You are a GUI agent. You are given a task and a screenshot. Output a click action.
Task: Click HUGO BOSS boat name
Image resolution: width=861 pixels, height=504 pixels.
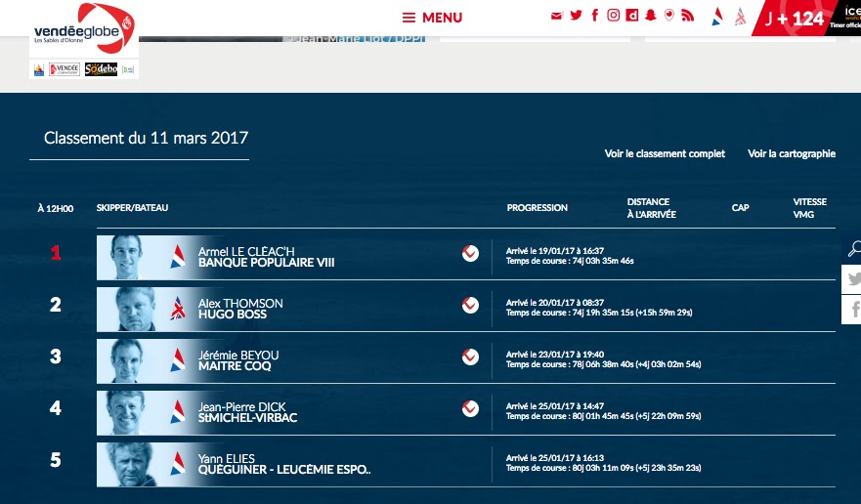point(233,315)
